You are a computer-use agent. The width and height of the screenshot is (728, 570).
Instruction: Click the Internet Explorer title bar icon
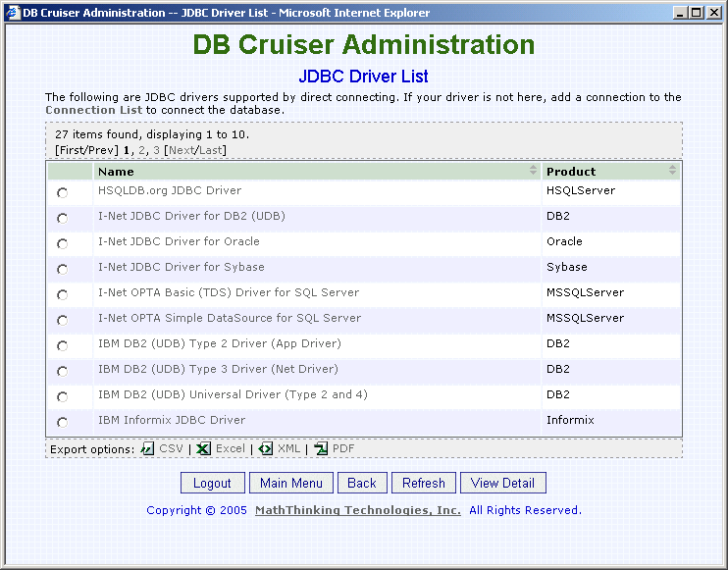tap(13, 13)
